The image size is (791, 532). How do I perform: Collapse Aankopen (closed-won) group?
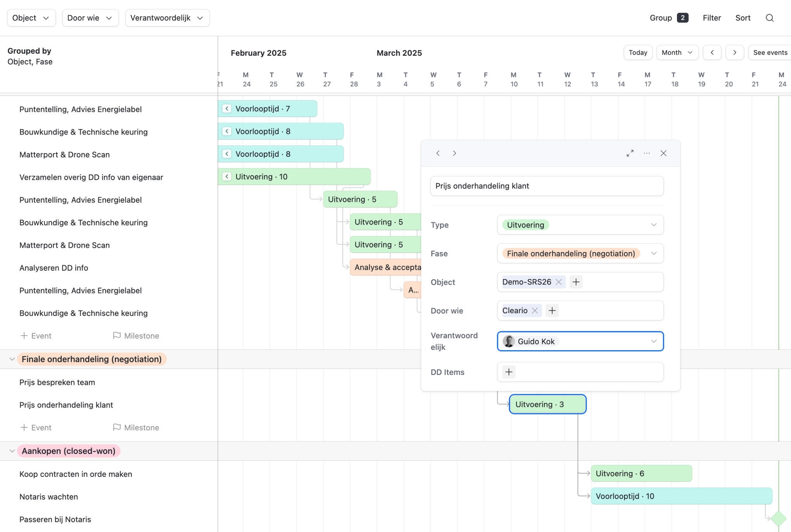click(12, 451)
